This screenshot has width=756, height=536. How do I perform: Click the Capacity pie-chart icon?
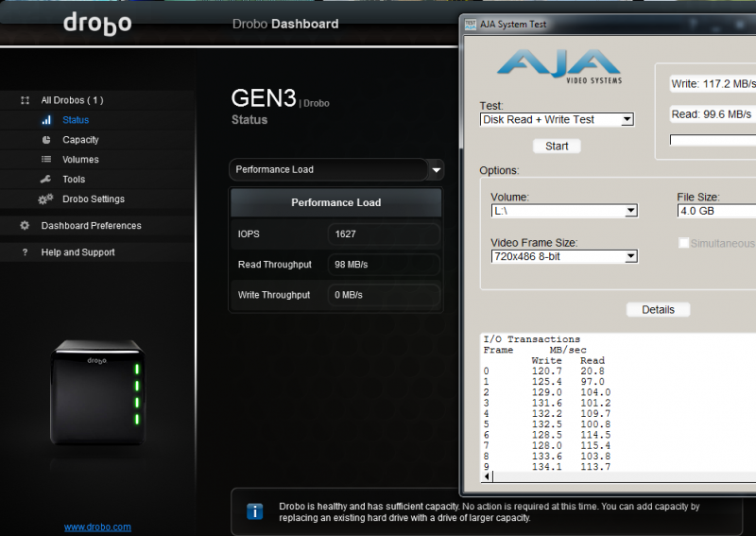point(46,140)
